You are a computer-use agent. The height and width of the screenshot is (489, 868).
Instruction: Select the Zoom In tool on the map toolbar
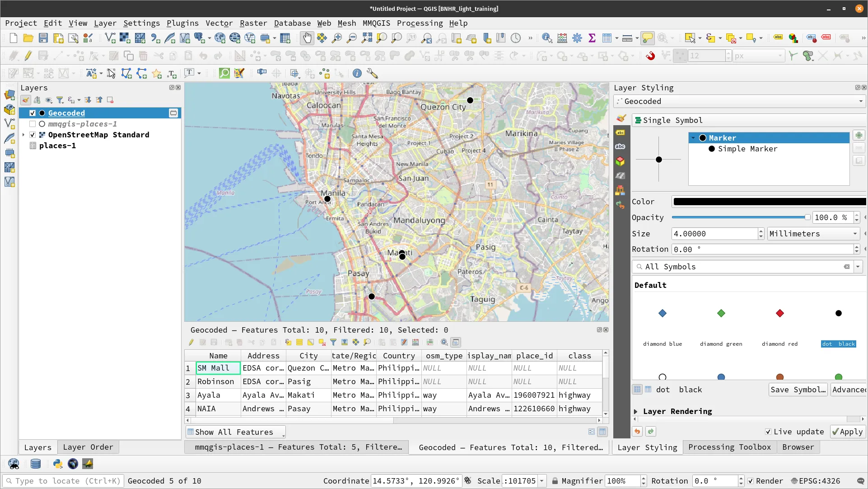point(336,38)
